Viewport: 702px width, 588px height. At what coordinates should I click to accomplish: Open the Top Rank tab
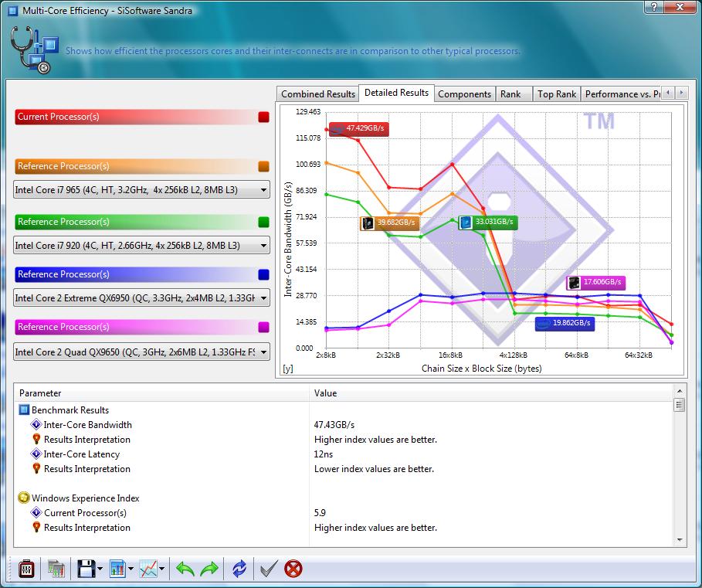[556, 94]
